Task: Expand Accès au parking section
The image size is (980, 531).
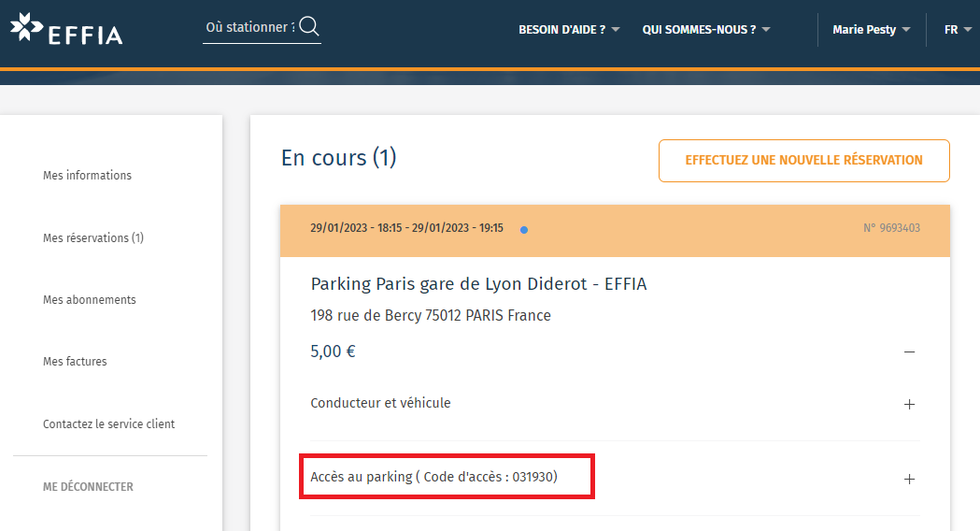Action: tap(909, 479)
